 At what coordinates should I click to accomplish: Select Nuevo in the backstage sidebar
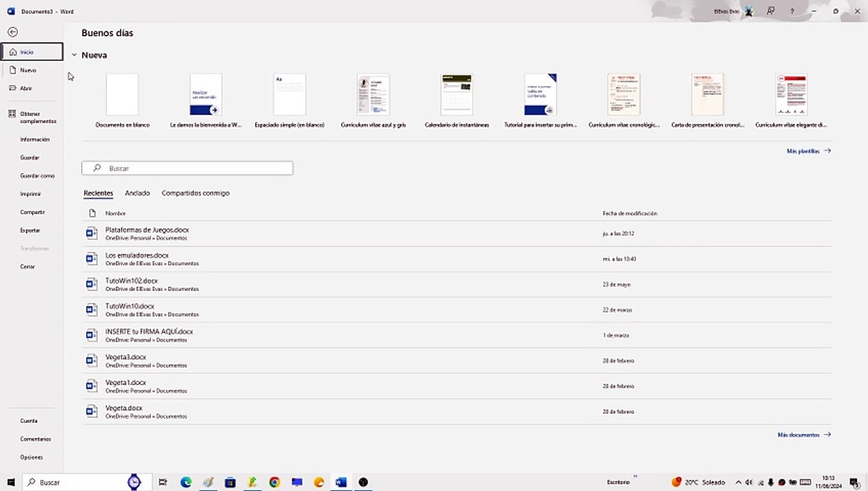tap(32, 70)
